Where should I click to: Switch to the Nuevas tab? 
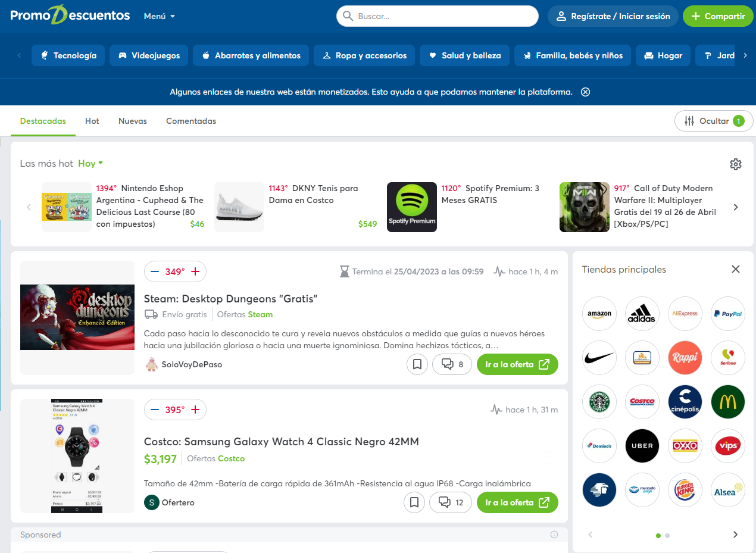(x=132, y=121)
